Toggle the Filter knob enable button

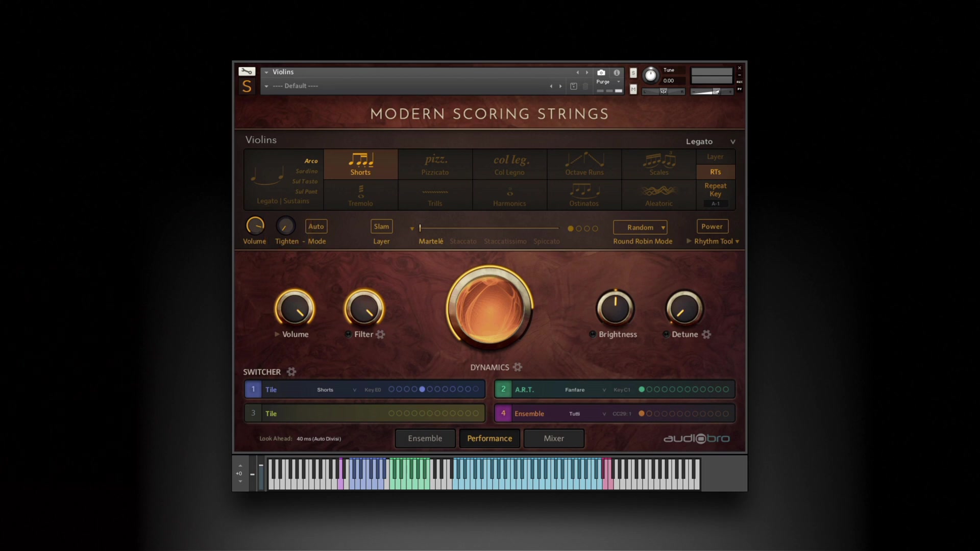(348, 334)
